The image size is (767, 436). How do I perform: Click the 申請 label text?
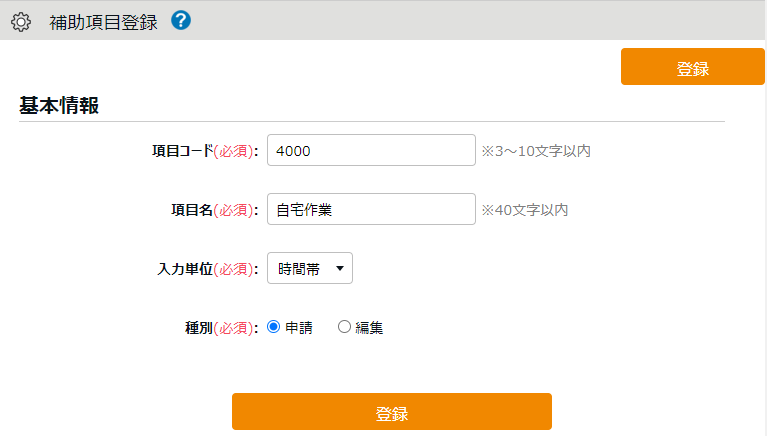299,328
